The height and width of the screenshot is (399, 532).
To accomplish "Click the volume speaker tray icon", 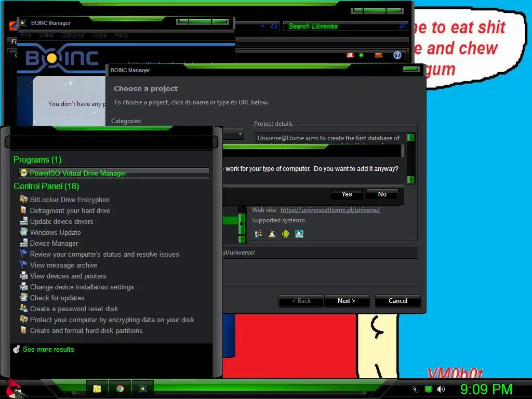I will pyautogui.click(x=441, y=389).
